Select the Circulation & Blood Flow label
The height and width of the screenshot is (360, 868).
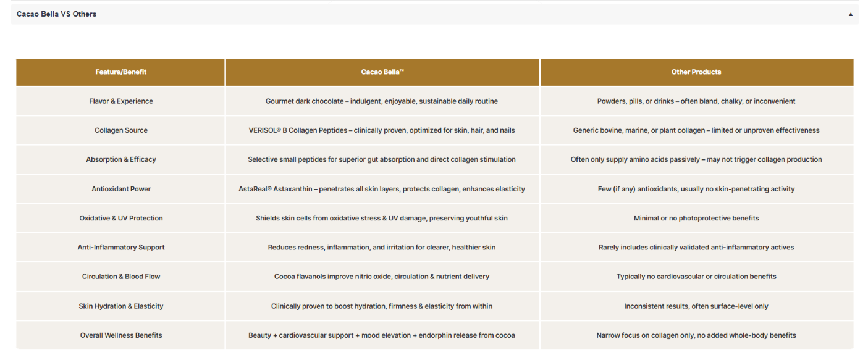[x=121, y=277]
